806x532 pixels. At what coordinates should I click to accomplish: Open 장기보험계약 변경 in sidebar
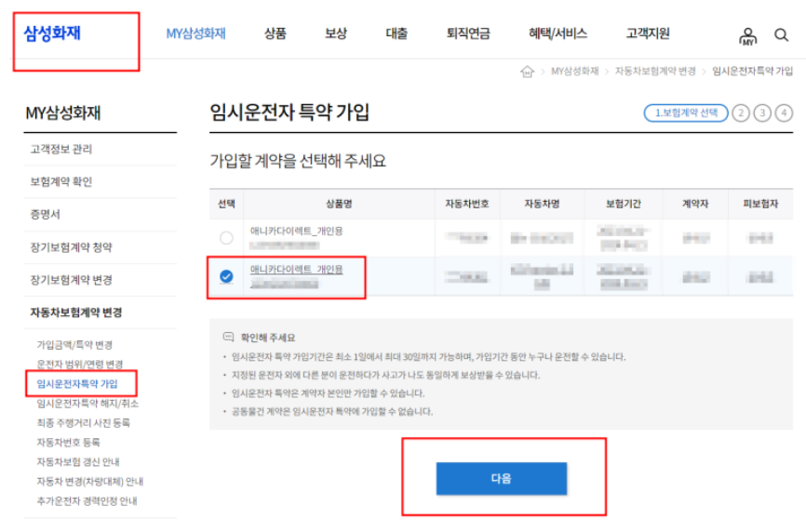(71, 280)
